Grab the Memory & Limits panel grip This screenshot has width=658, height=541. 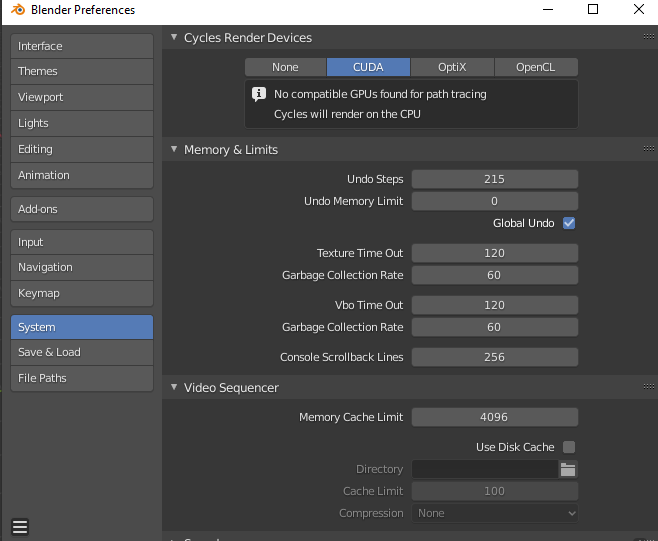pos(649,149)
